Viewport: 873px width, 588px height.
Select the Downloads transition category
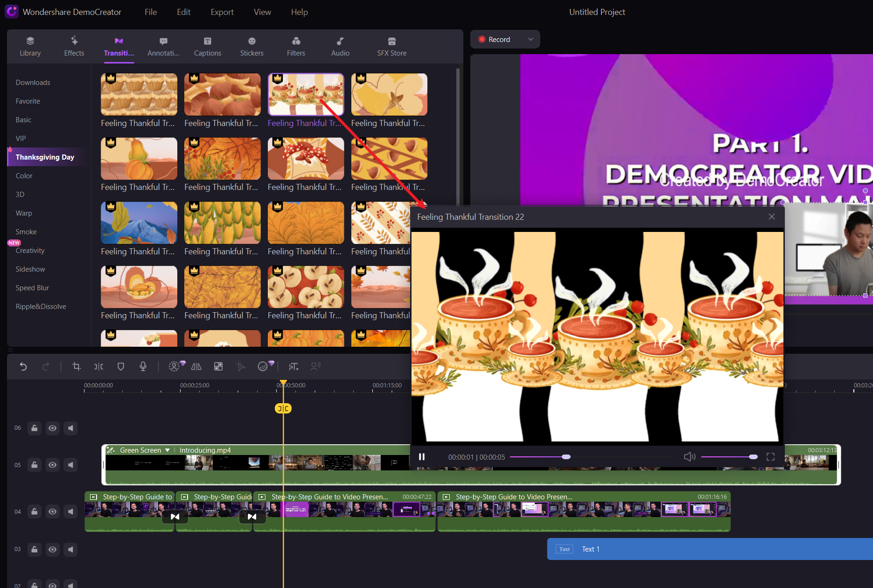(33, 83)
